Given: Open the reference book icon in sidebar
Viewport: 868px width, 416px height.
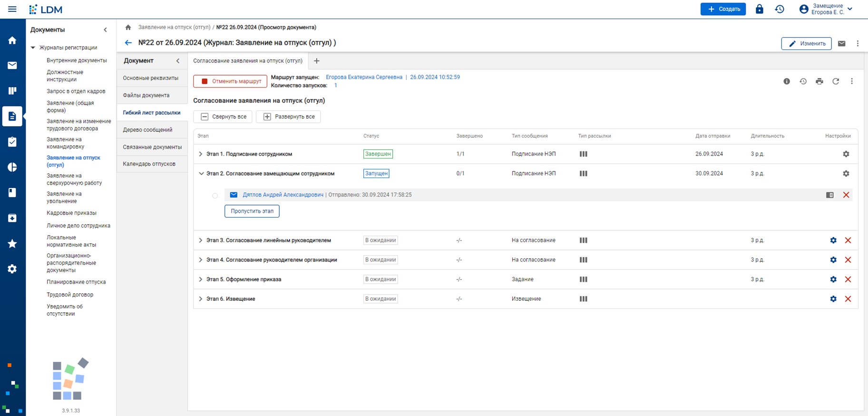Looking at the screenshot, I should 12,192.
